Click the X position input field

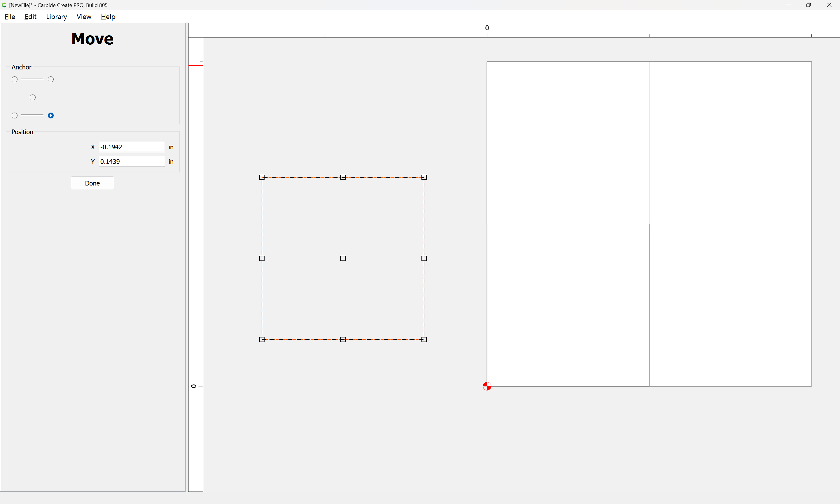coord(132,147)
